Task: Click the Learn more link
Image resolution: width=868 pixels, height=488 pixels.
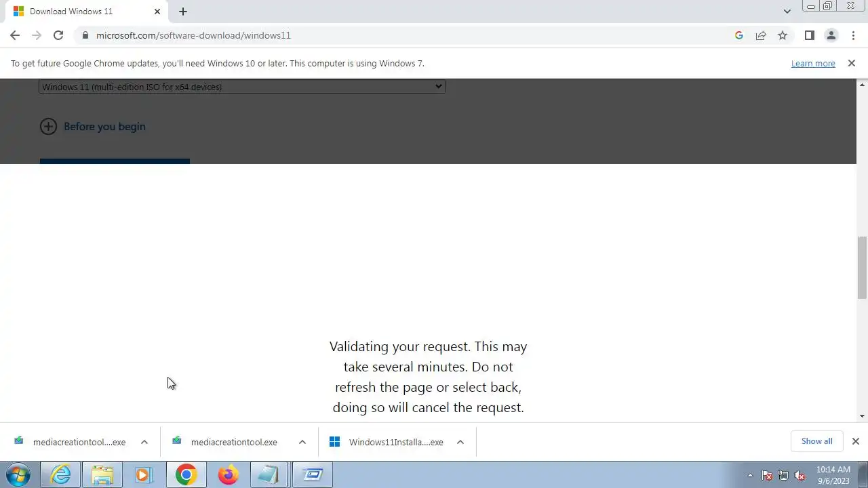Action: click(x=813, y=63)
